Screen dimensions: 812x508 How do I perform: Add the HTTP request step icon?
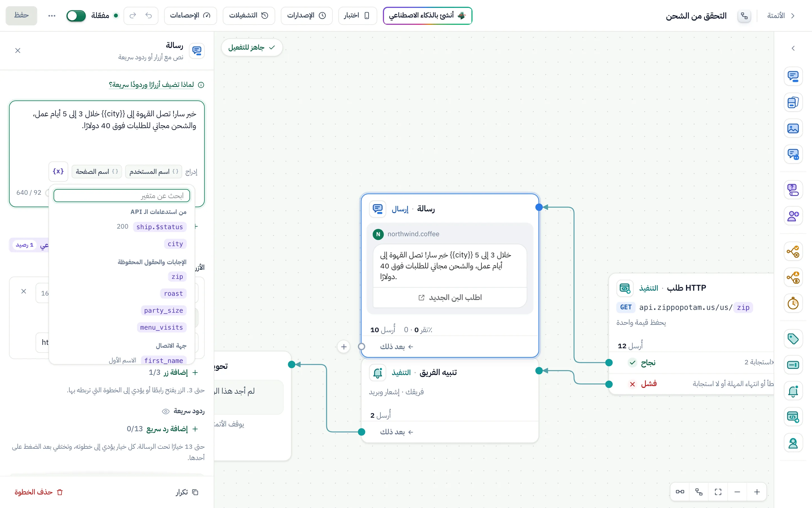(793, 417)
